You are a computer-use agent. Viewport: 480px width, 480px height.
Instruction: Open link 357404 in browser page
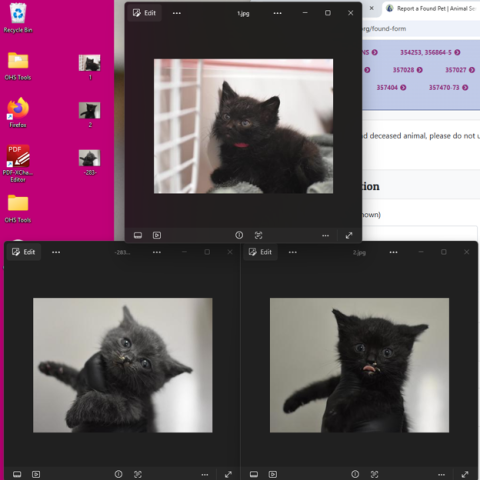(x=391, y=88)
